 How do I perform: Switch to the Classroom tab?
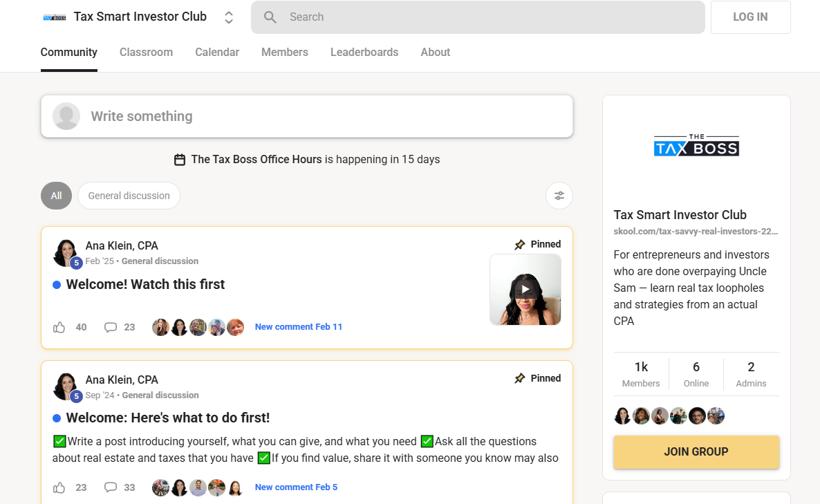(x=146, y=53)
